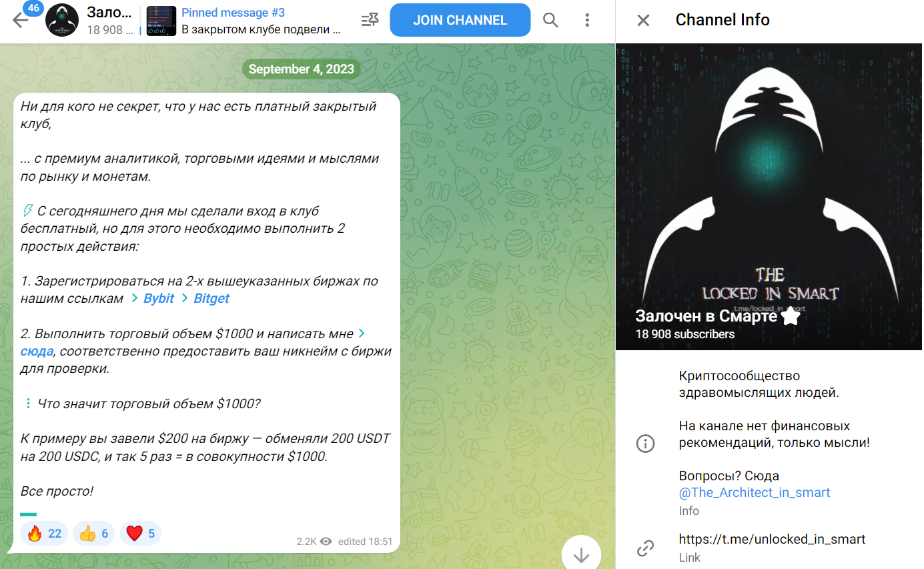The height and width of the screenshot is (569, 924).
Task: Open @The_Architect_in_smart profile link
Action: [x=754, y=493]
